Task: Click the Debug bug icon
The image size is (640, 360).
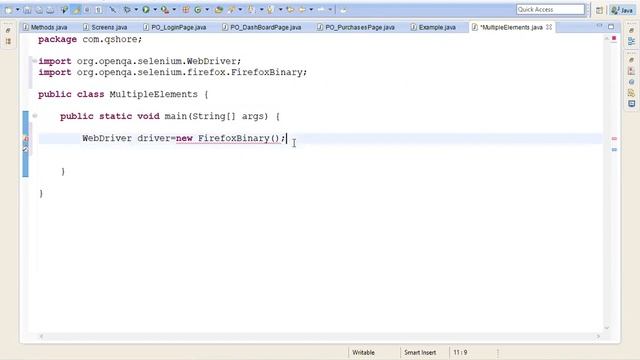Action: pos(127,9)
